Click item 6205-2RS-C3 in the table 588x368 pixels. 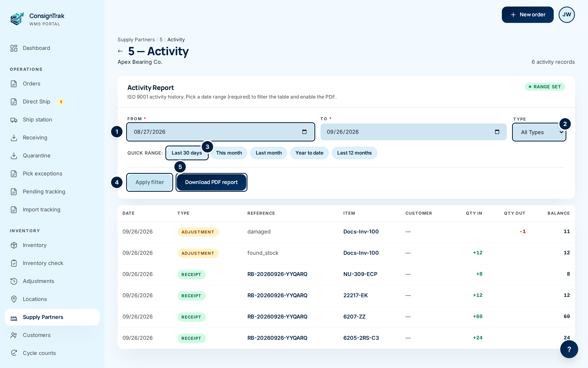[361, 338]
